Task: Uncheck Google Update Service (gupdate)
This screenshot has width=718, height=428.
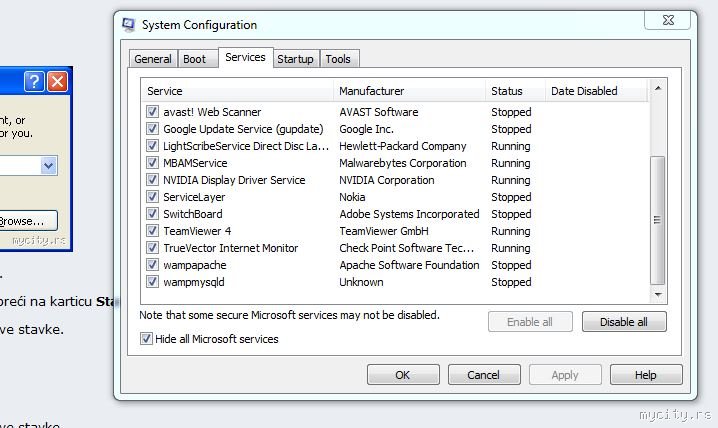Action: pos(152,129)
